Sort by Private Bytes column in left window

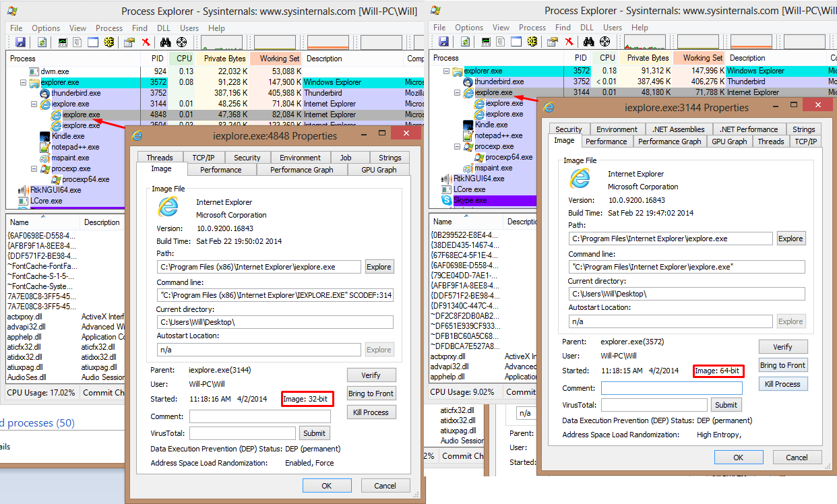pyautogui.click(x=222, y=59)
